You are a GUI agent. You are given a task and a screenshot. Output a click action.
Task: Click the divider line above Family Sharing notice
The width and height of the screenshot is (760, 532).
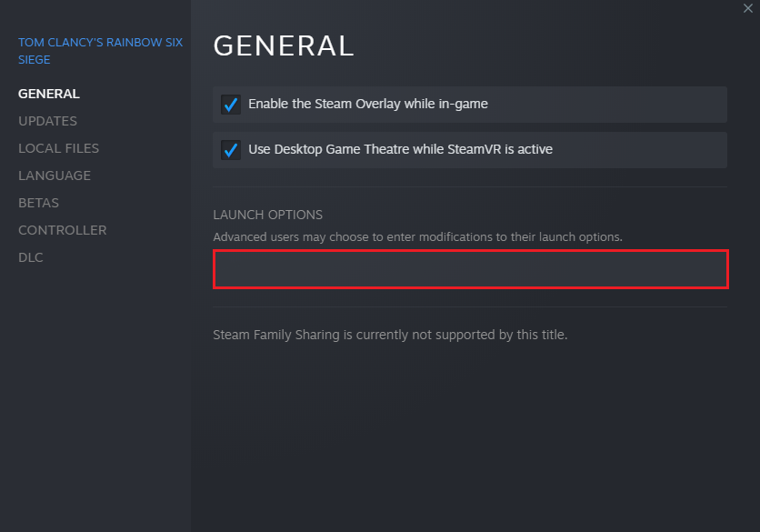[470, 307]
